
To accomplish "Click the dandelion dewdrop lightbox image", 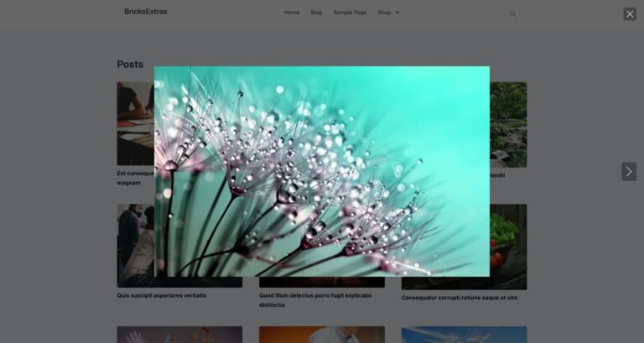I will (322, 171).
